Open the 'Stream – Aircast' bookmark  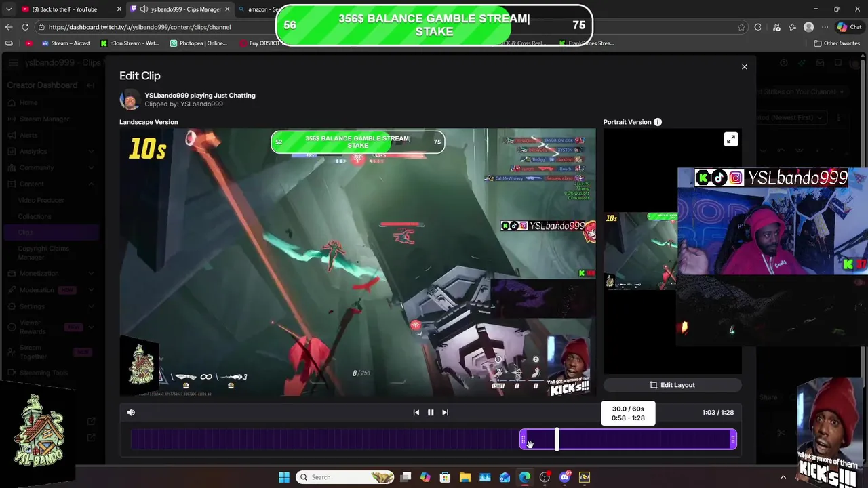66,43
